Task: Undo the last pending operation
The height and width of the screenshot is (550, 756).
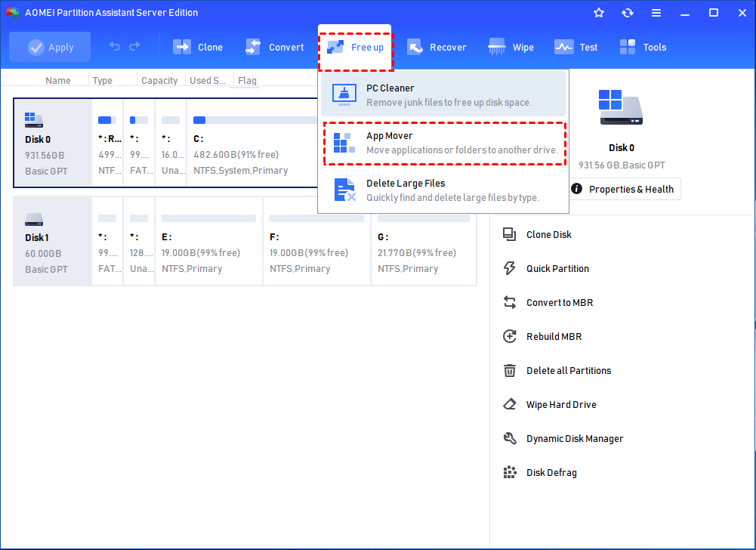Action: pos(115,46)
